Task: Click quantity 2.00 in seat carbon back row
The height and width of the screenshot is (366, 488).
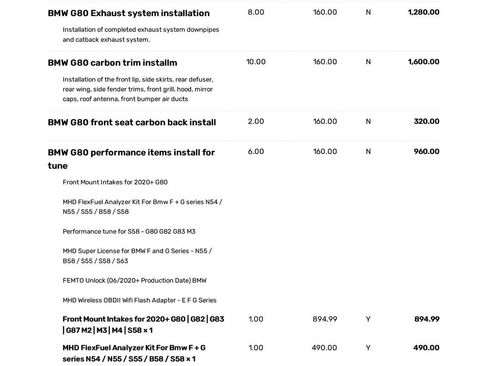Action: pyautogui.click(x=256, y=122)
